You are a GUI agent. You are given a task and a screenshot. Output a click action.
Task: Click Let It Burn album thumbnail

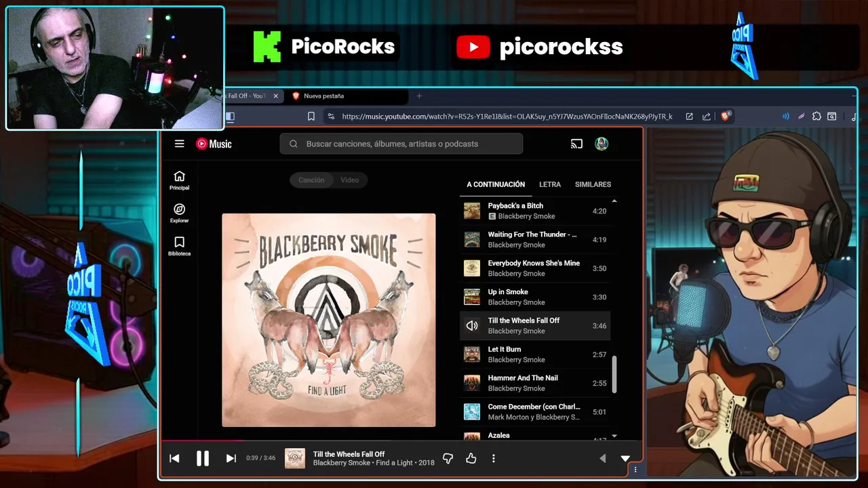click(472, 354)
